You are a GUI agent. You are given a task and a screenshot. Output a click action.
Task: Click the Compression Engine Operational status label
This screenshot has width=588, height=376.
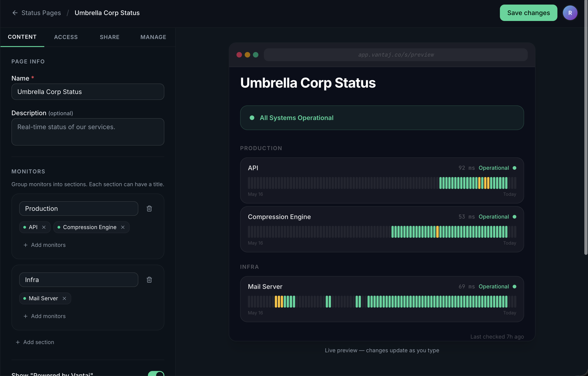point(494,217)
